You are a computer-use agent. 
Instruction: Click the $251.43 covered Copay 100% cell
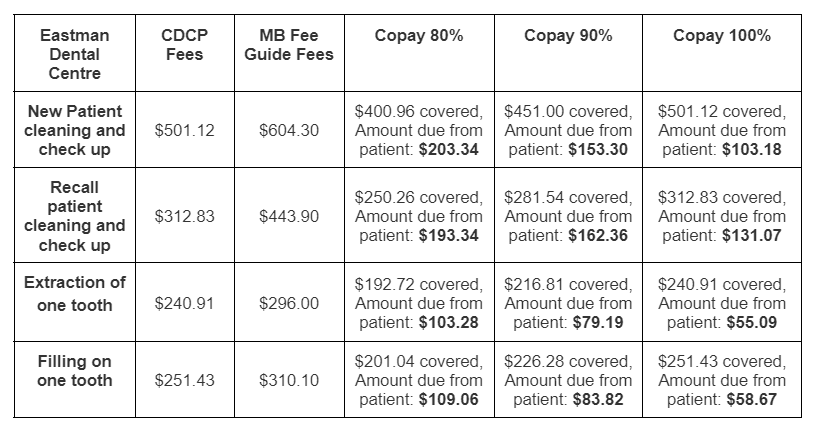[722, 380]
